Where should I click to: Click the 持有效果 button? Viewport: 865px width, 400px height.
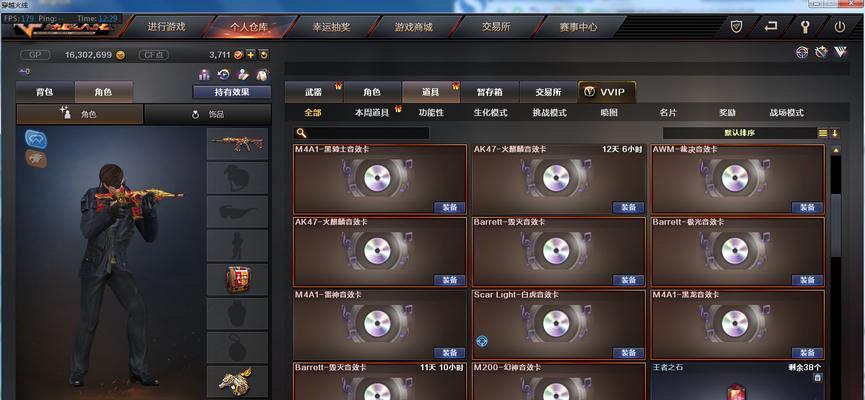232,92
